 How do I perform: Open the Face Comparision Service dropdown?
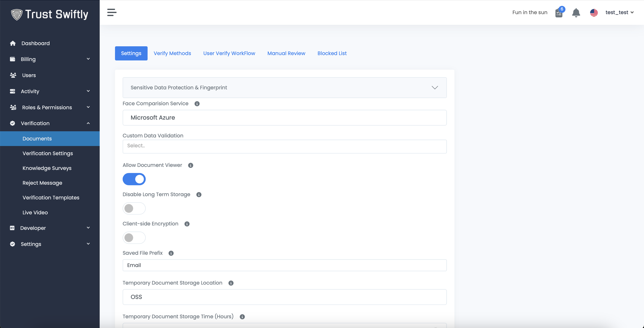pyautogui.click(x=284, y=118)
